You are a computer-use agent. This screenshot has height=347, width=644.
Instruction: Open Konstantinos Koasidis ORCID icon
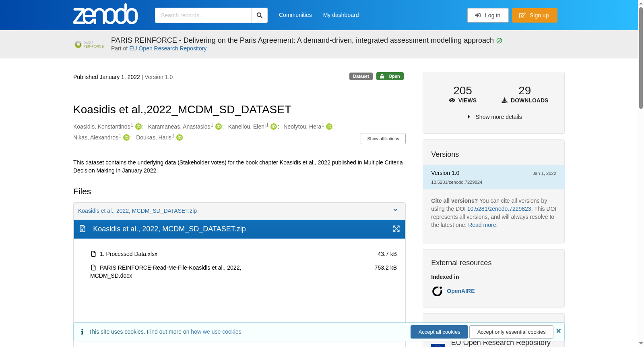pos(138,127)
